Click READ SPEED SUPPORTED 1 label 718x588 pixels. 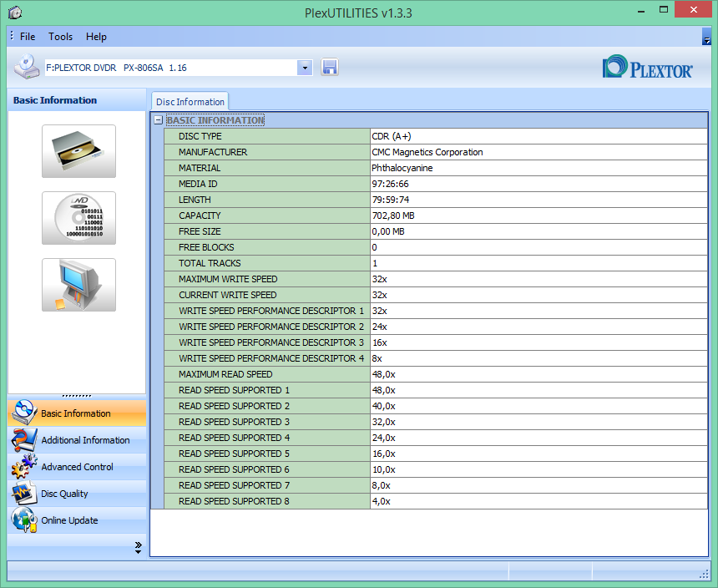(x=234, y=390)
